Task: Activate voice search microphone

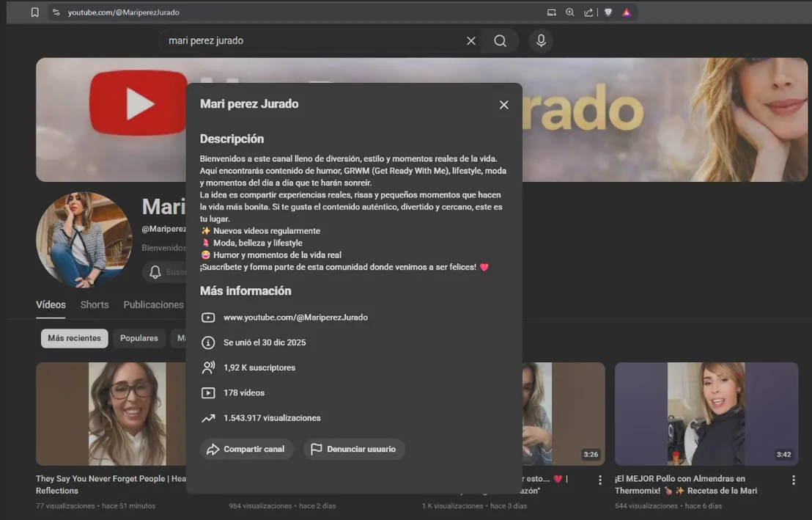Action: (x=541, y=41)
